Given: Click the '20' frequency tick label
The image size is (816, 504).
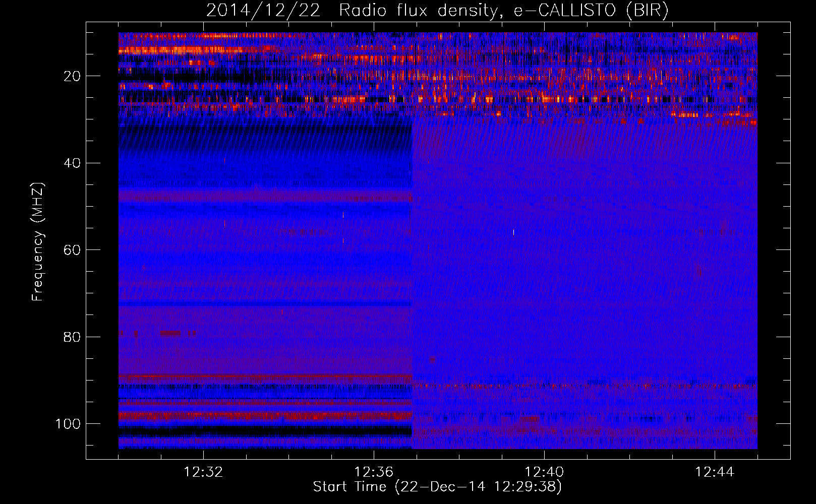Looking at the screenshot, I should (x=72, y=76).
